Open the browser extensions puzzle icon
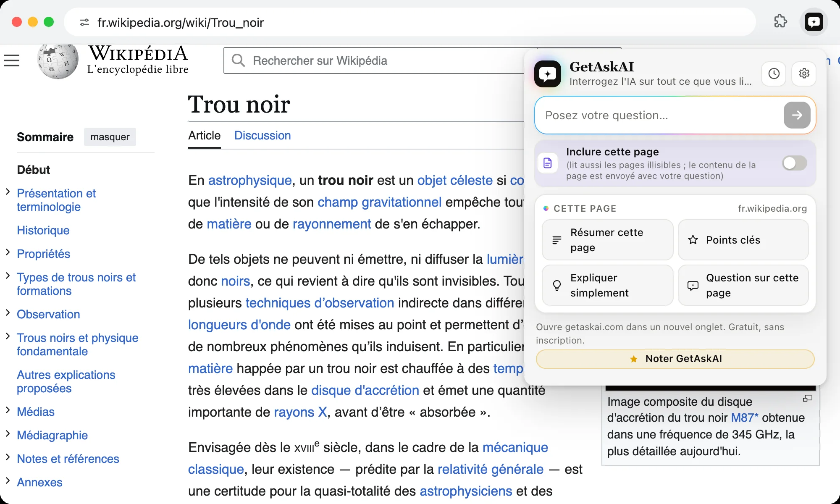This screenshot has height=504, width=840. tap(780, 21)
